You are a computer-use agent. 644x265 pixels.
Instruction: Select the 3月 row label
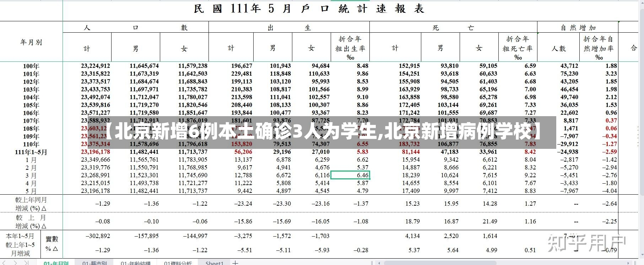[31, 175]
